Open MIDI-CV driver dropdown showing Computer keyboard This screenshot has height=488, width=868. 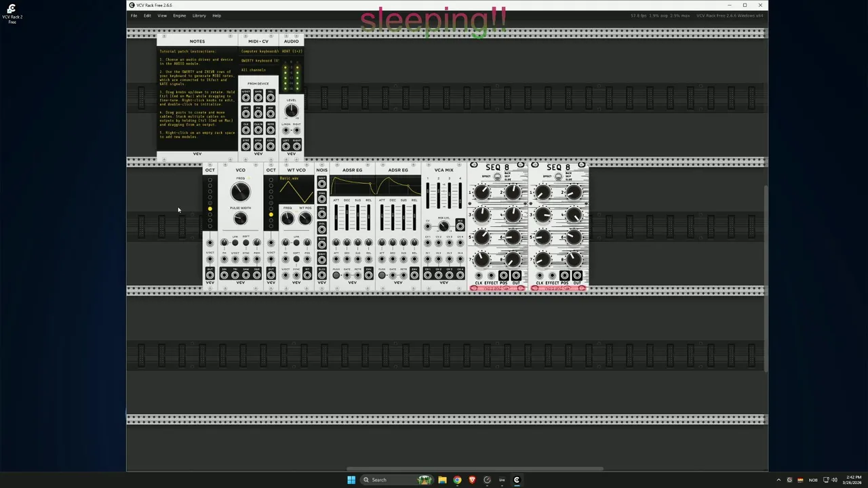[258, 52]
